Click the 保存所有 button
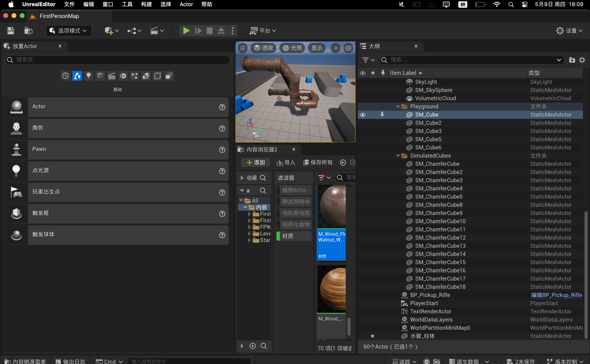This screenshot has width=590, height=364. click(x=318, y=163)
